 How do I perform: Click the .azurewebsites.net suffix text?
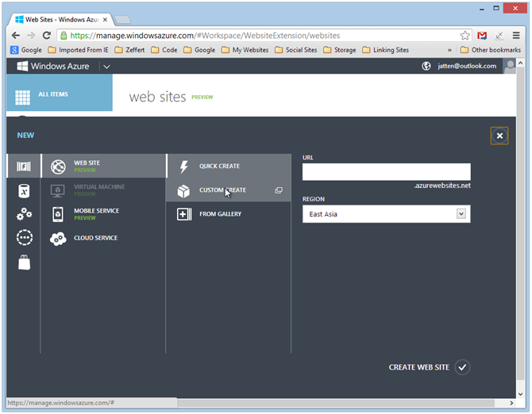click(442, 186)
